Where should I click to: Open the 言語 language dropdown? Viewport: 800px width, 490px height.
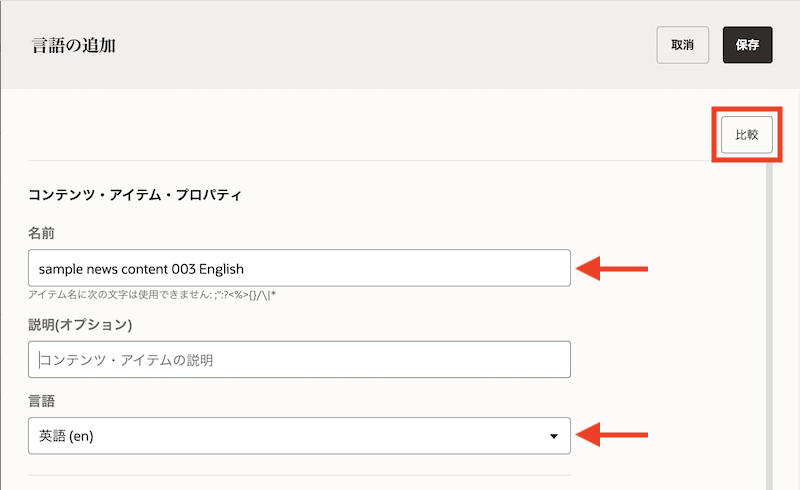pos(300,436)
